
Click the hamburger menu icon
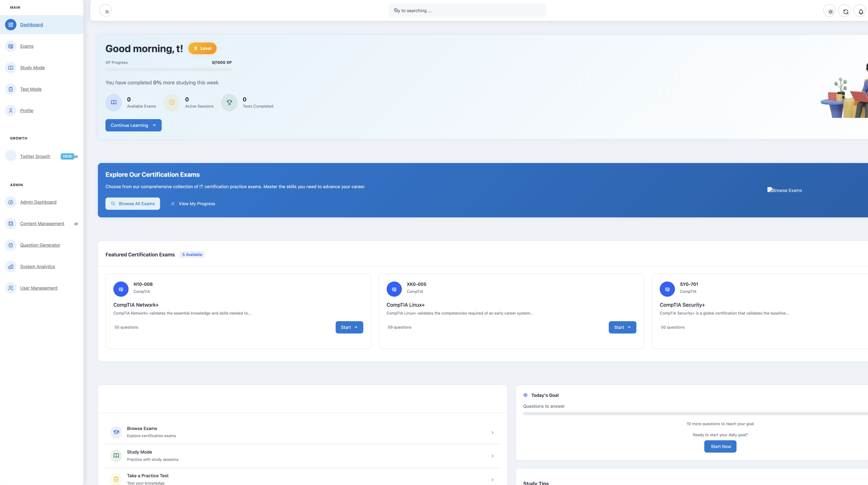pyautogui.click(x=105, y=11)
